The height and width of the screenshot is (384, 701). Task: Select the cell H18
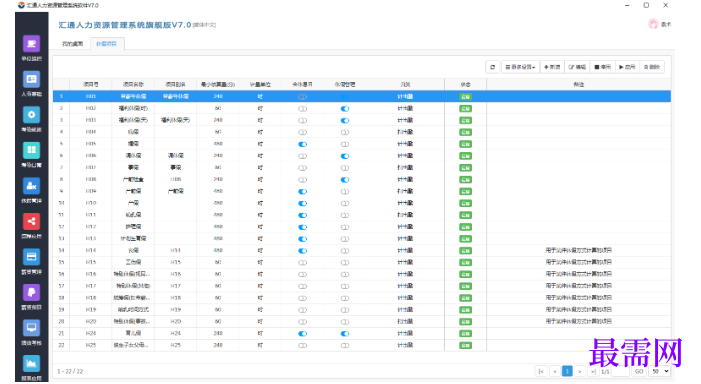91,298
